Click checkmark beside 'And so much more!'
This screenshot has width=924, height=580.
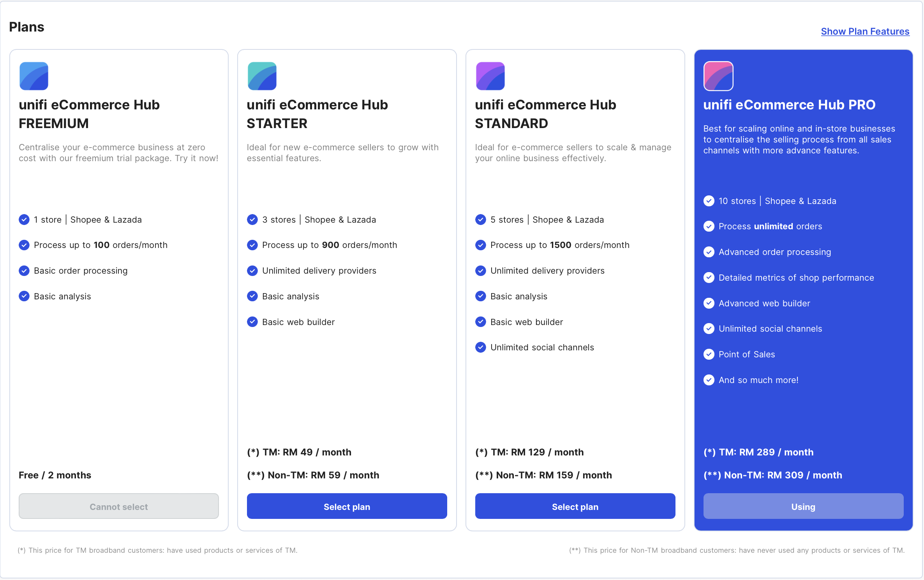tap(709, 380)
